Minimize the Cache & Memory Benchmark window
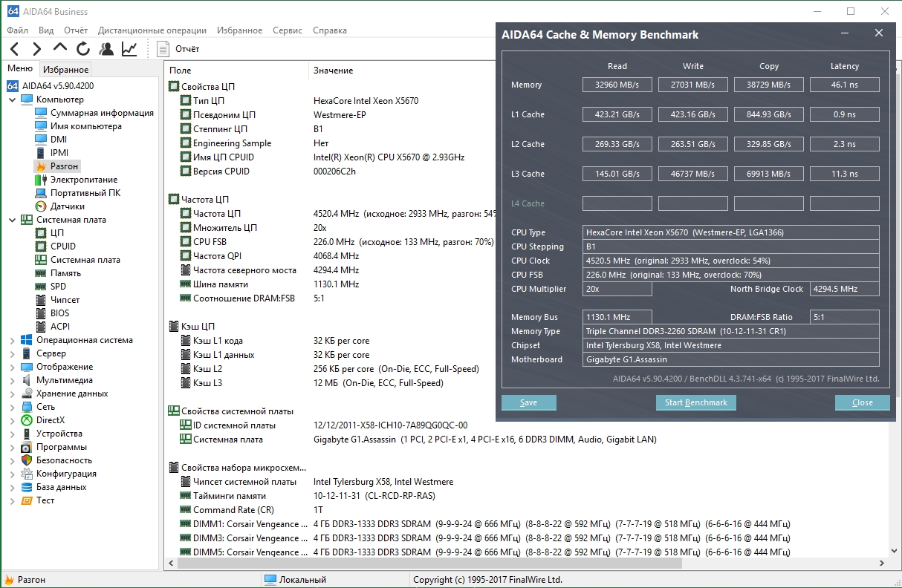The image size is (902, 588). click(845, 33)
